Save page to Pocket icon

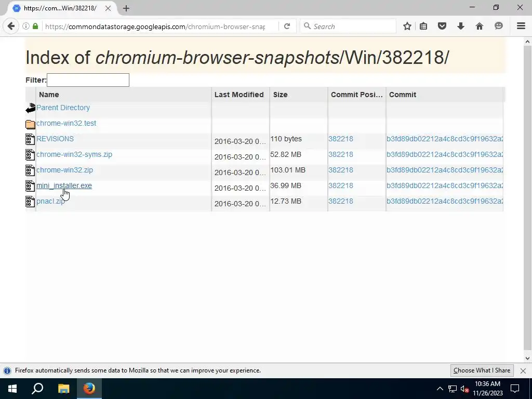(x=442, y=26)
